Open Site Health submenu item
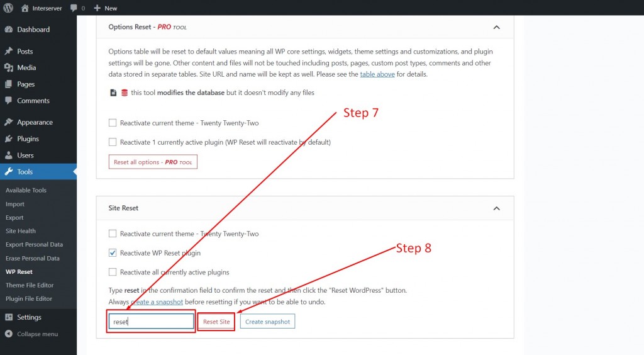The image size is (644, 355). pos(21,231)
